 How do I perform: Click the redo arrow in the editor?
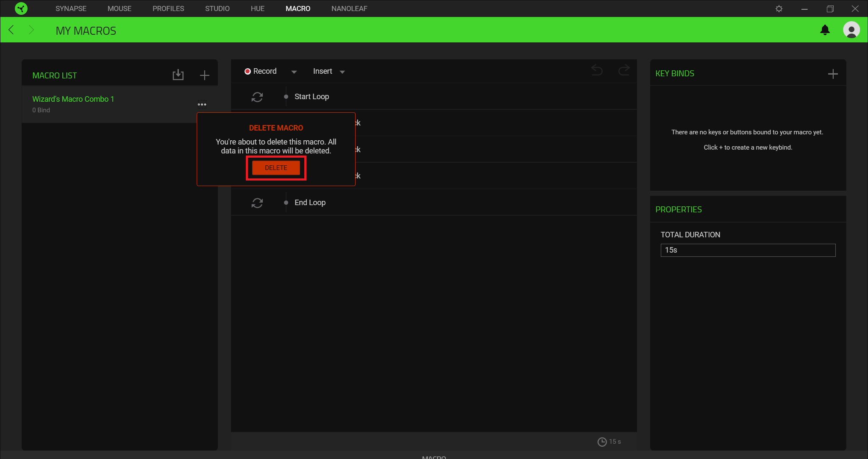[624, 70]
